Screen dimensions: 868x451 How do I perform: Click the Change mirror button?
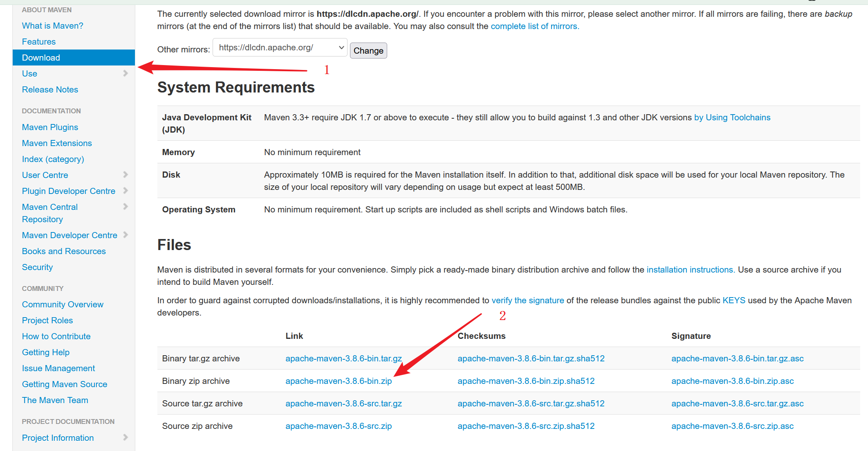368,51
